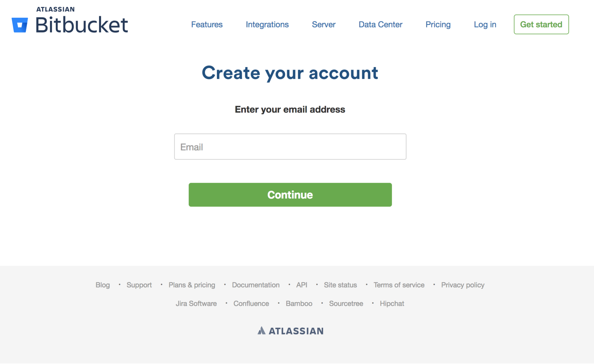Open the Integrations nav item
The height and width of the screenshot is (364, 594).
pyautogui.click(x=267, y=24)
